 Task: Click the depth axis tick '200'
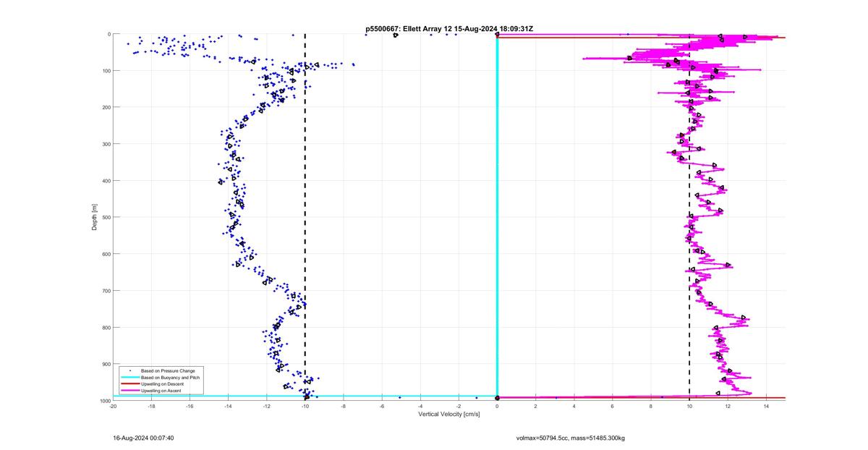click(105, 107)
